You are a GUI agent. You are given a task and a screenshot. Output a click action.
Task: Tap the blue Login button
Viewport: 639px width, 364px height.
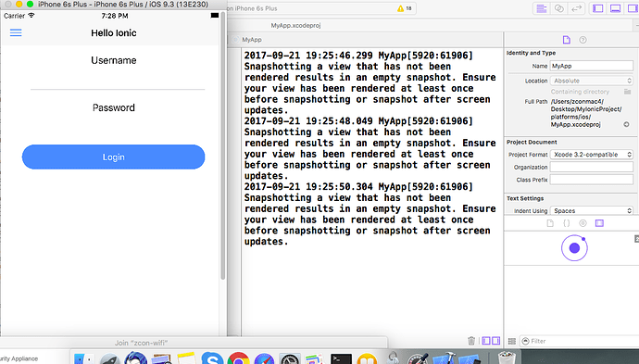(x=113, y=157)
